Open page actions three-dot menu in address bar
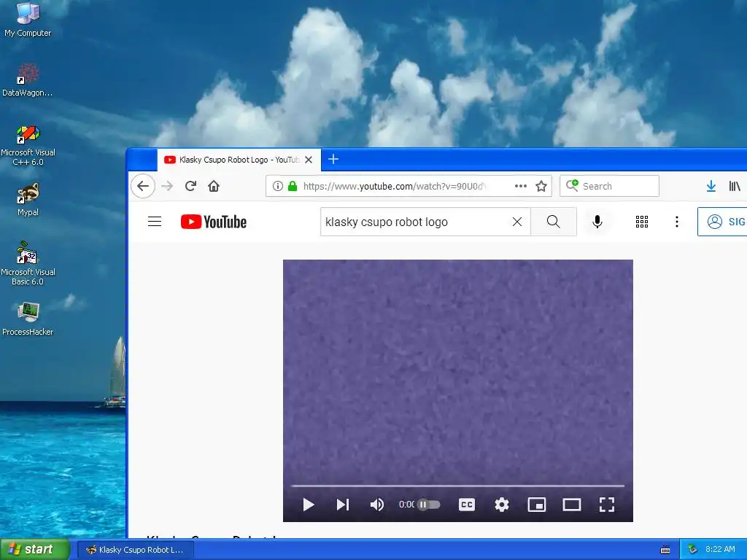This screenshot has width=747, height=560. (x=521, y=186)
